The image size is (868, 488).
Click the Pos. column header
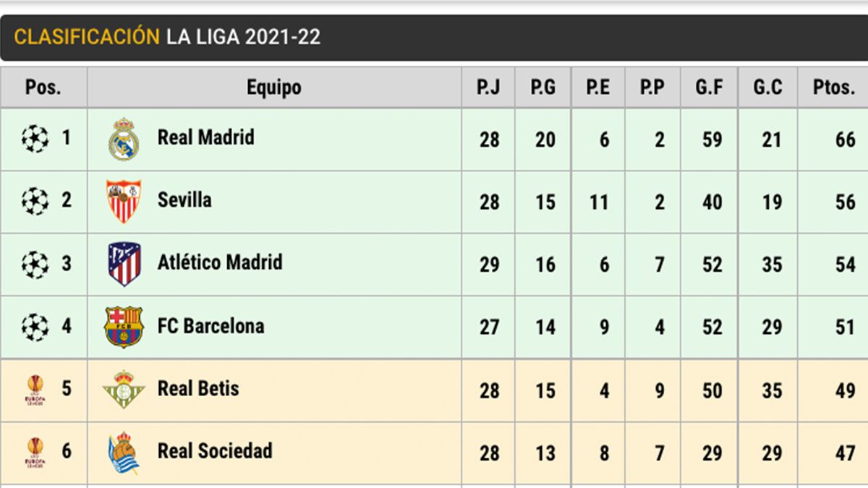coord(43,87)
